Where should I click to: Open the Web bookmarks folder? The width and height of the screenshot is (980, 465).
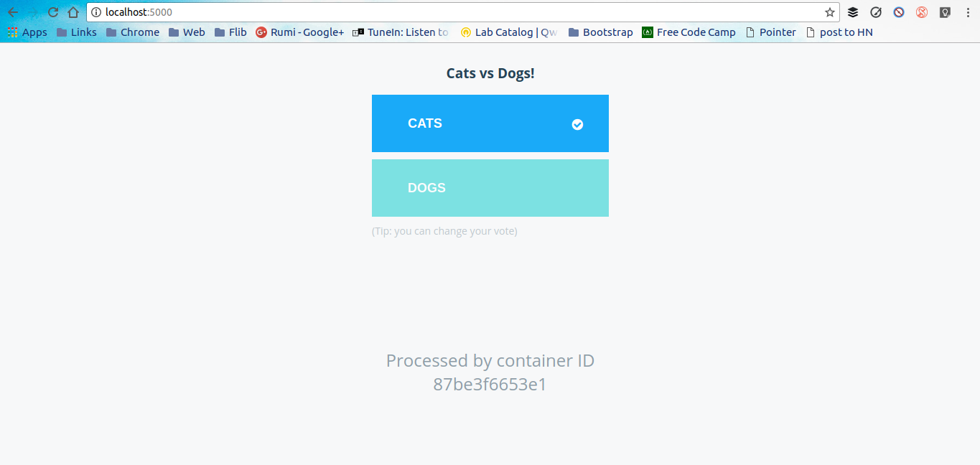(x=187, y=32)
